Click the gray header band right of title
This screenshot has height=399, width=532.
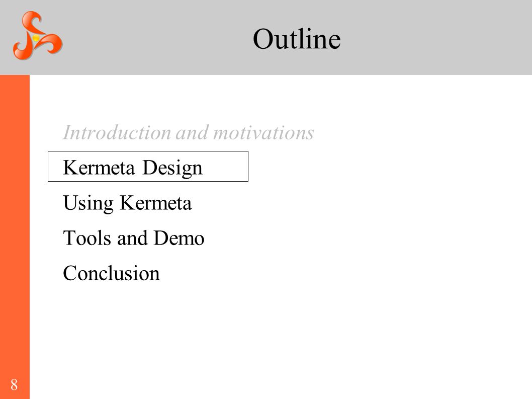437,37
